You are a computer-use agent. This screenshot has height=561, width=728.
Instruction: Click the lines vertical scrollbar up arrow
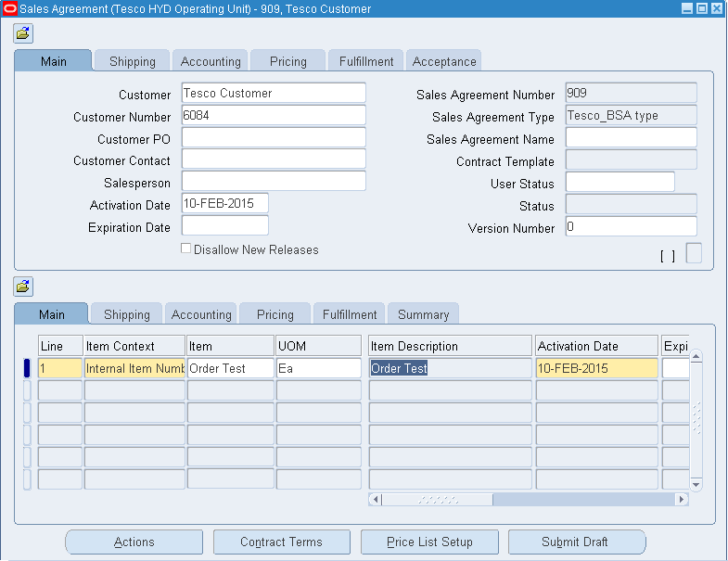tap(696, 357)
